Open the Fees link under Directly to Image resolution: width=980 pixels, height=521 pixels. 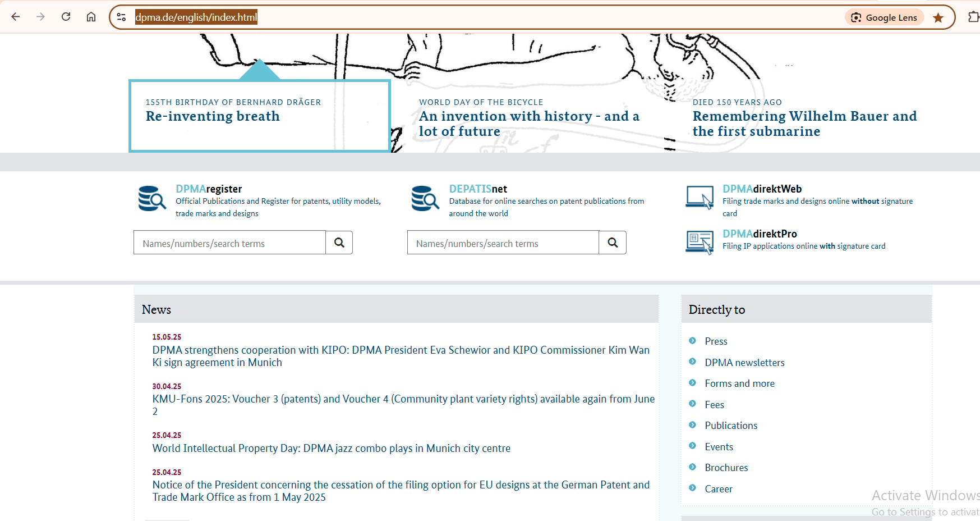pyautogui.click(x=714, y=405)
